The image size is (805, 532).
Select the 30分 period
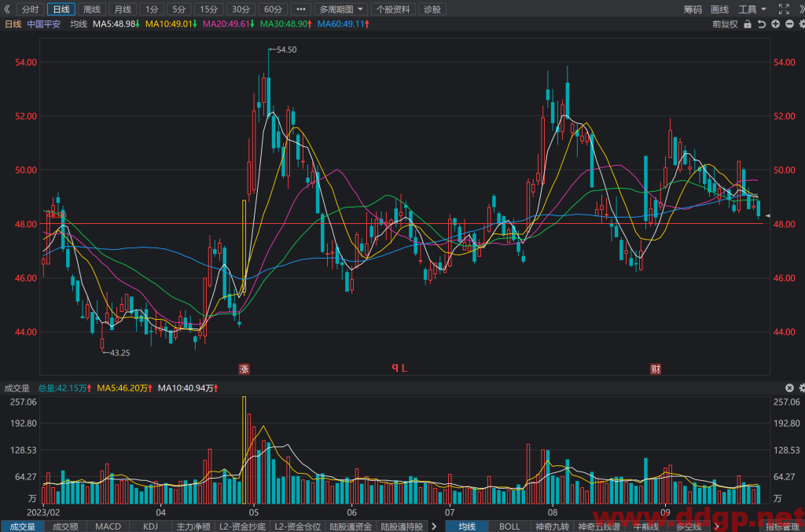point(241,9)
